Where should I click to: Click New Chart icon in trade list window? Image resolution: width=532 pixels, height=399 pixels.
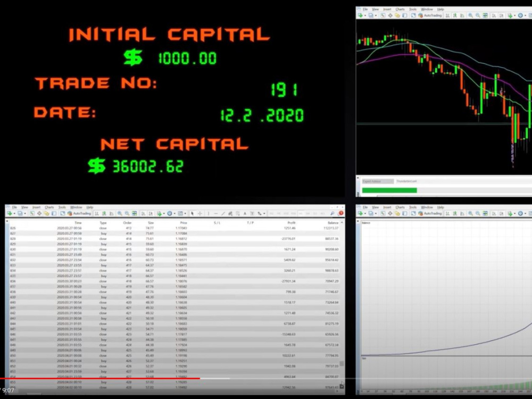(x=9, y=213)
